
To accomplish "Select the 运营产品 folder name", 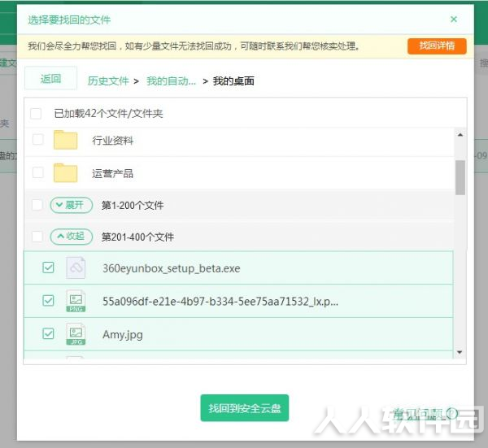I will coord(113,173).
